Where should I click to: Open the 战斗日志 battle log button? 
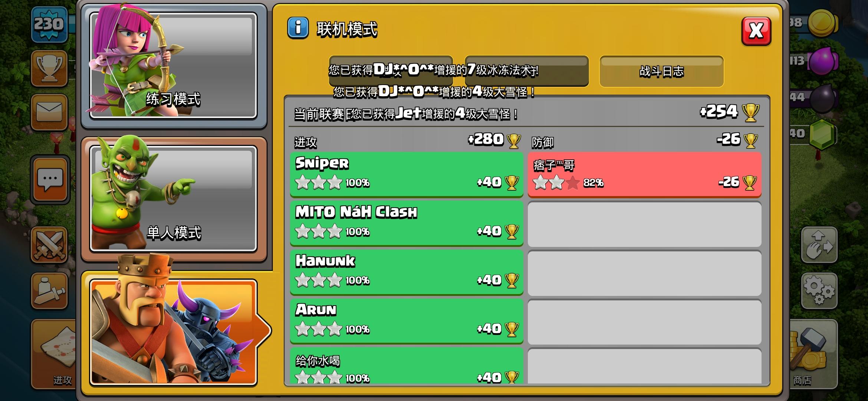pyautogui.click(x=661, y=71)
